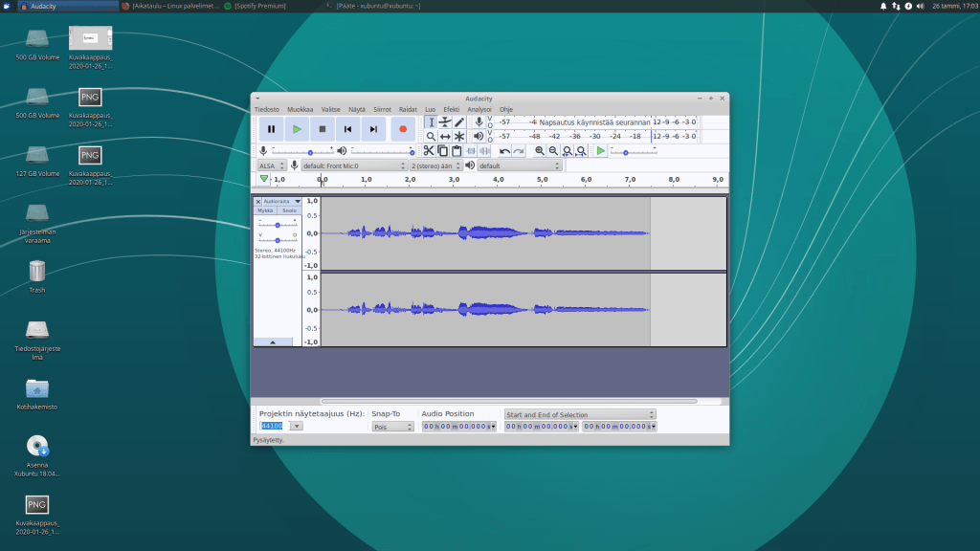Click the recording meter to start monitoring
The width and height of the screenshot is (980, 551).
click(x=593, y=122)
